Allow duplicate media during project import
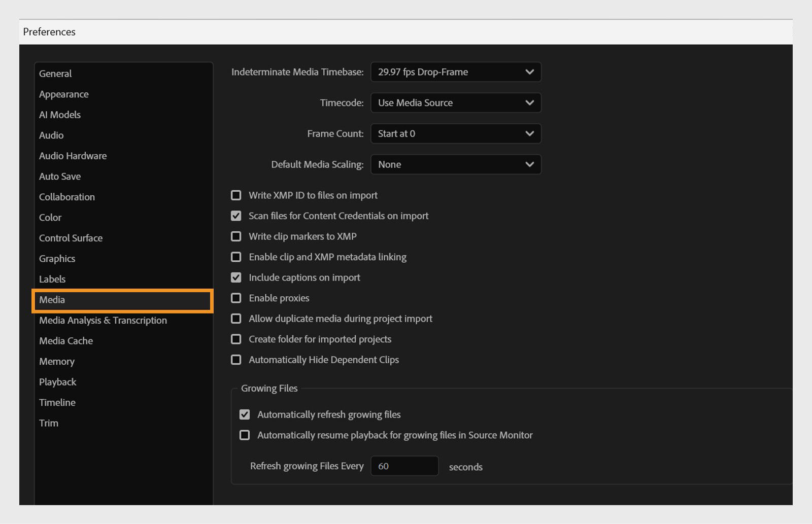 [x=236, y=319]
